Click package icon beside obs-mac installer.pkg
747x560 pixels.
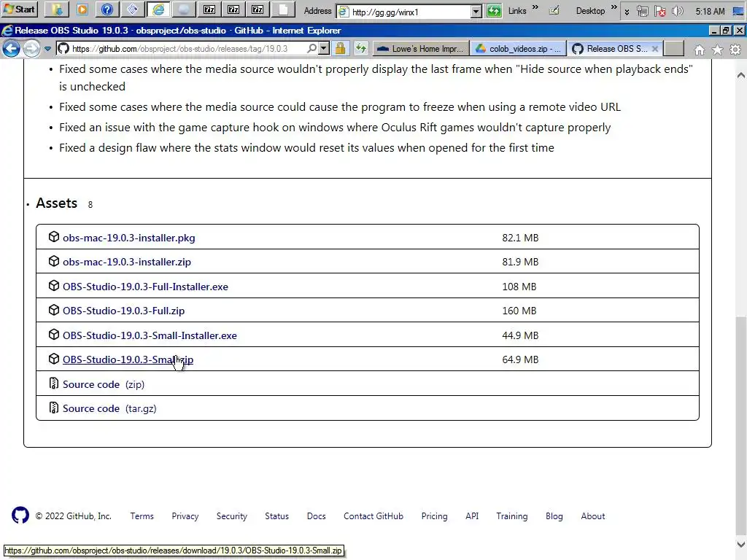pyautogui.click(x=54, y=237)
